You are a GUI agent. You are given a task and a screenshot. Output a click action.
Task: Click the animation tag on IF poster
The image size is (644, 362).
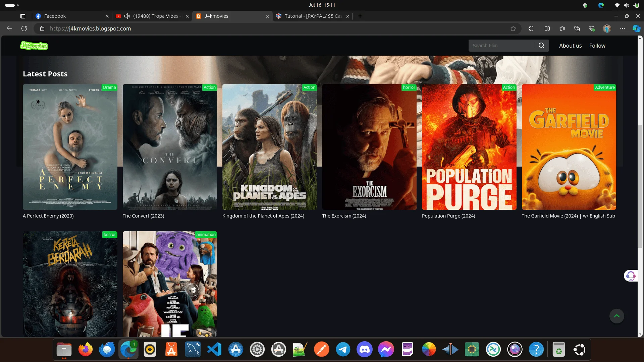coord(206,235)
